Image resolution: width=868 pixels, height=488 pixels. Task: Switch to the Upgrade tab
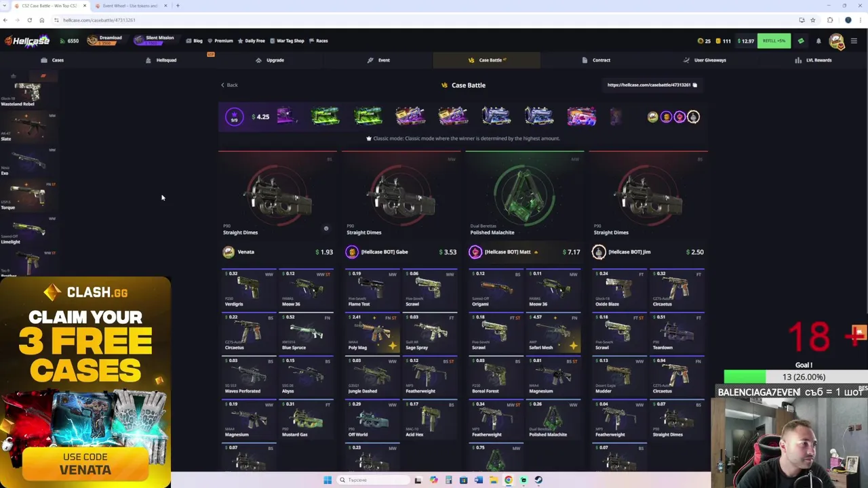coord(270,60)
